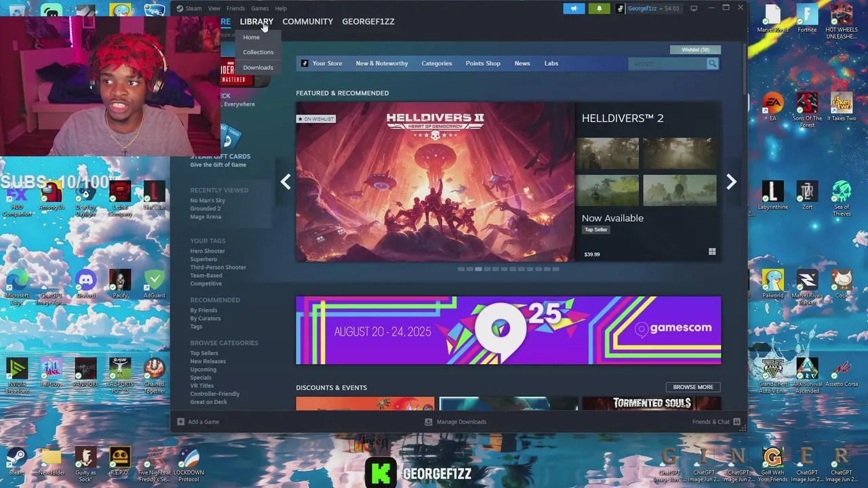Open the New folder desktop icon
The image size is (868, 488).
point(52,461)
